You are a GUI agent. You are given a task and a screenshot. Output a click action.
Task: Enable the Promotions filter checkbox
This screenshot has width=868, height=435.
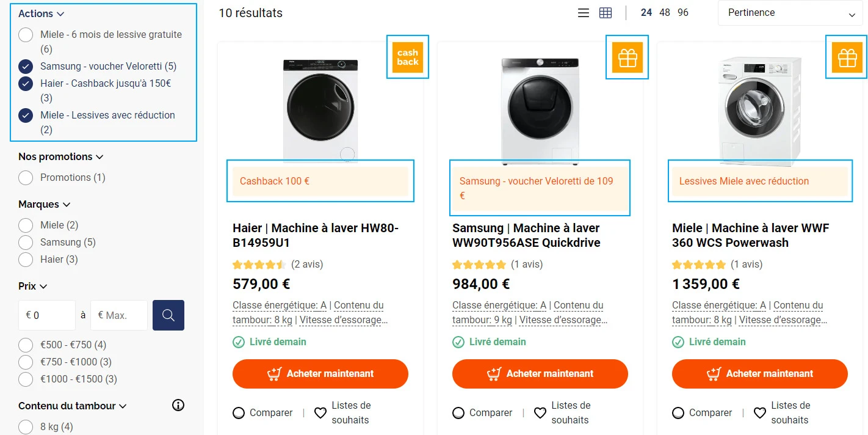click(x=26, y=178)
